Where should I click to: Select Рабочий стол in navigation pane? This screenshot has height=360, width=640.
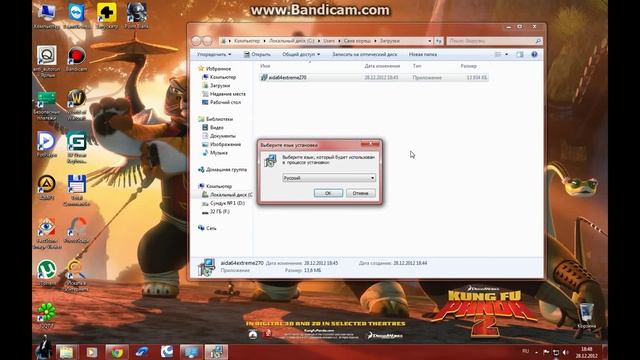click(222, 102)
